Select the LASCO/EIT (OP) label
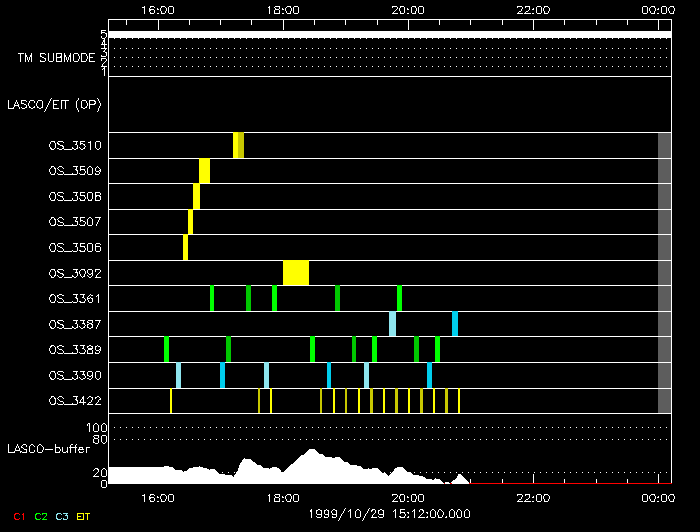700x532 pixels. coord(54,104)
